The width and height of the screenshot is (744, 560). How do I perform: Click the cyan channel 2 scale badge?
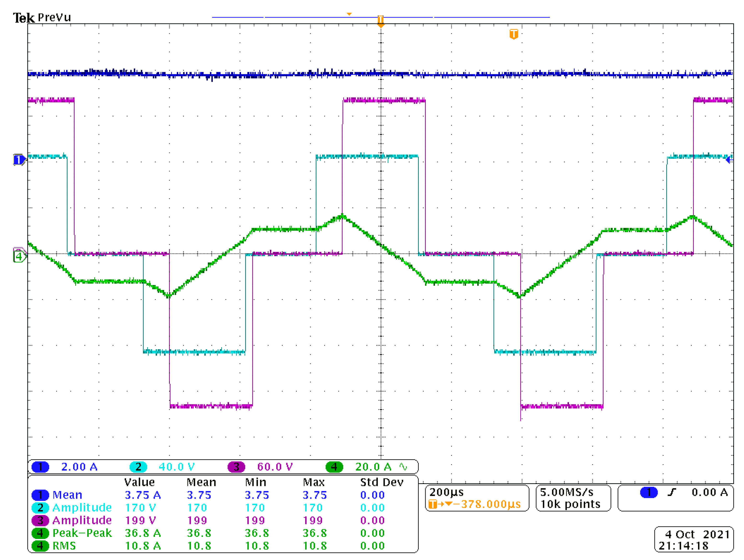pyautogui.click(x=138, y=467)
